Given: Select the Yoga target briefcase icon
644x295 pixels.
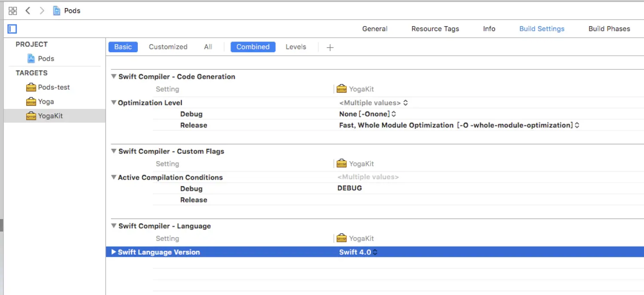Looking at the screenshot, I should coord(31,102).
